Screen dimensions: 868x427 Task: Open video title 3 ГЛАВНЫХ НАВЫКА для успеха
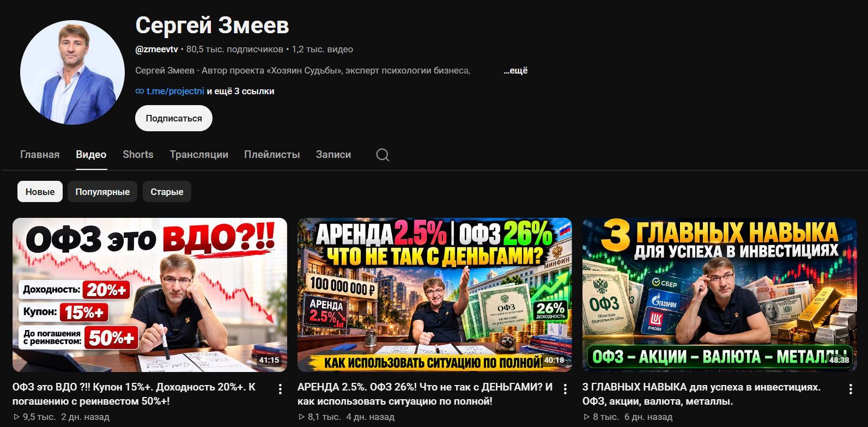pyautogui.click(x=701, y=394)
